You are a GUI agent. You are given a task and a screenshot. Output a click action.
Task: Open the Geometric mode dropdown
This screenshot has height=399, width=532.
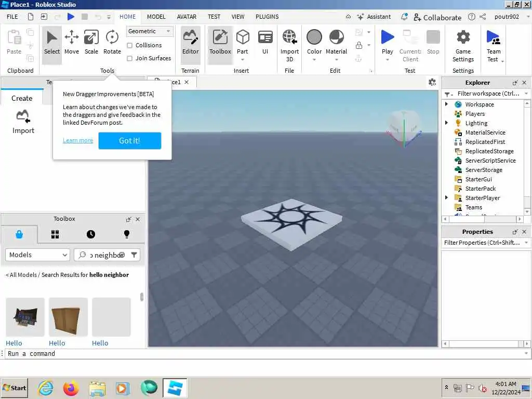pyautogui.click(x=150, y=31)
